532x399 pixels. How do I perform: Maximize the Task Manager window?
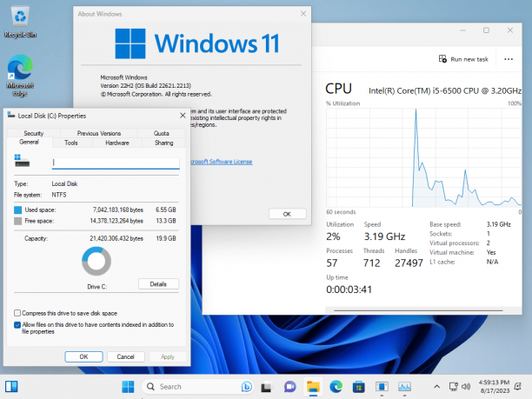tap(486, 30)
